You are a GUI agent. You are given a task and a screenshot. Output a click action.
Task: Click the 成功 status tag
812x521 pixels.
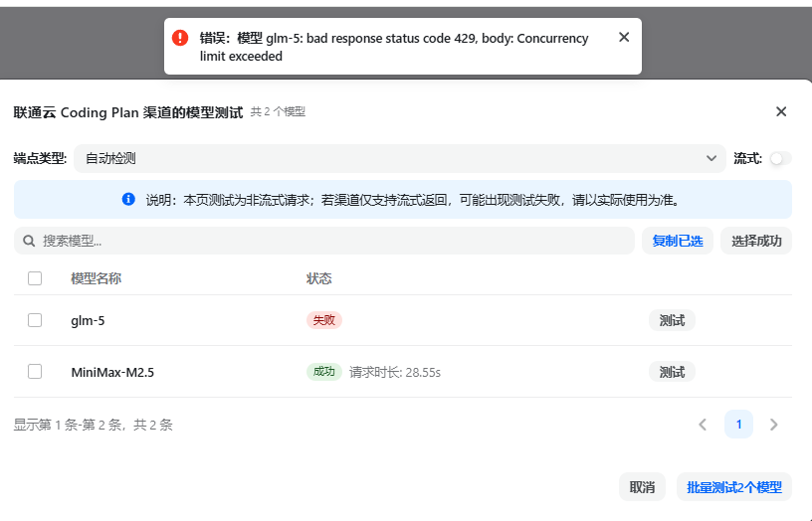(x=324, y=372)
